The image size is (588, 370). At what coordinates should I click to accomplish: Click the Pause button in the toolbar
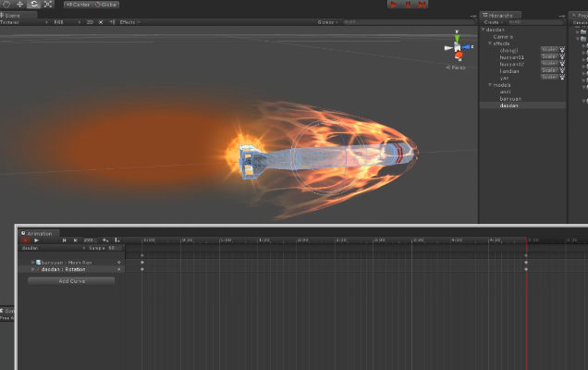coord(407,4)
